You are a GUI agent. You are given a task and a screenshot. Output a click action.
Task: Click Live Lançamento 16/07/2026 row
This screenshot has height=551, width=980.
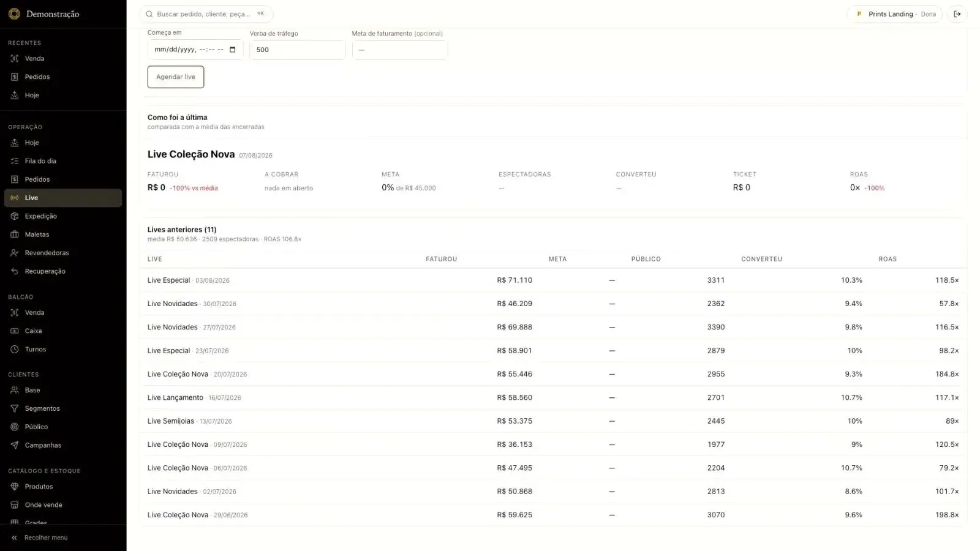coord(553,397)
